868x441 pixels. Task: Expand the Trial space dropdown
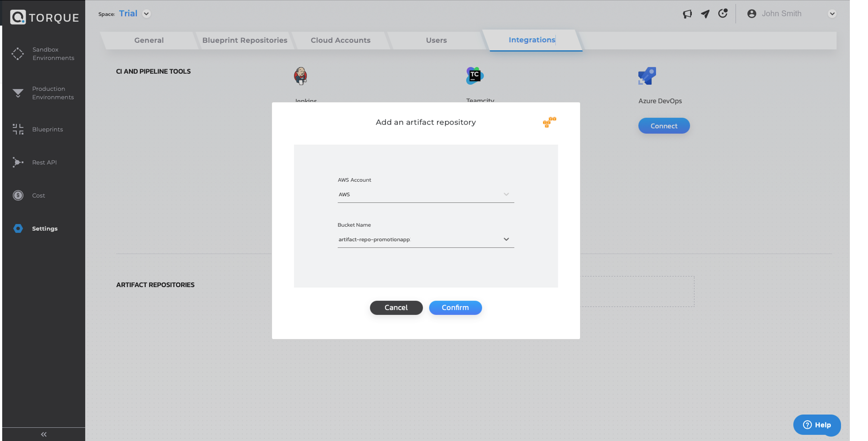coord(146,14)
